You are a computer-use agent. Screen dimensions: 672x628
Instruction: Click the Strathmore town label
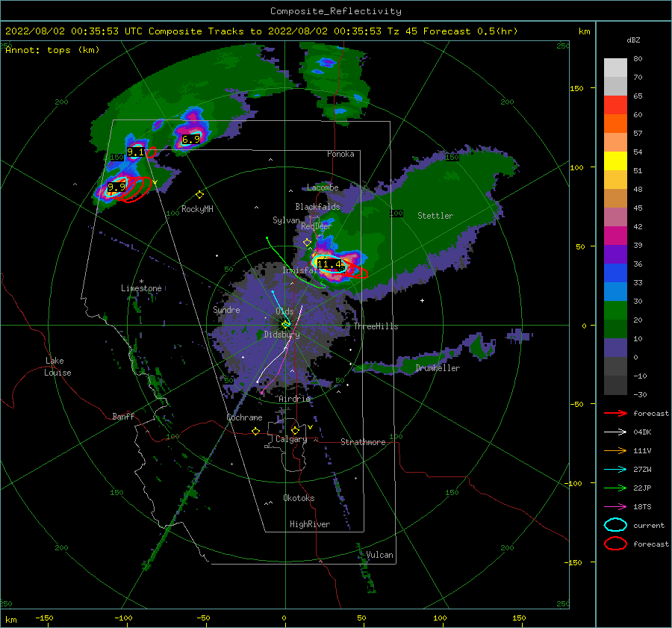click(x=363, y=442)
